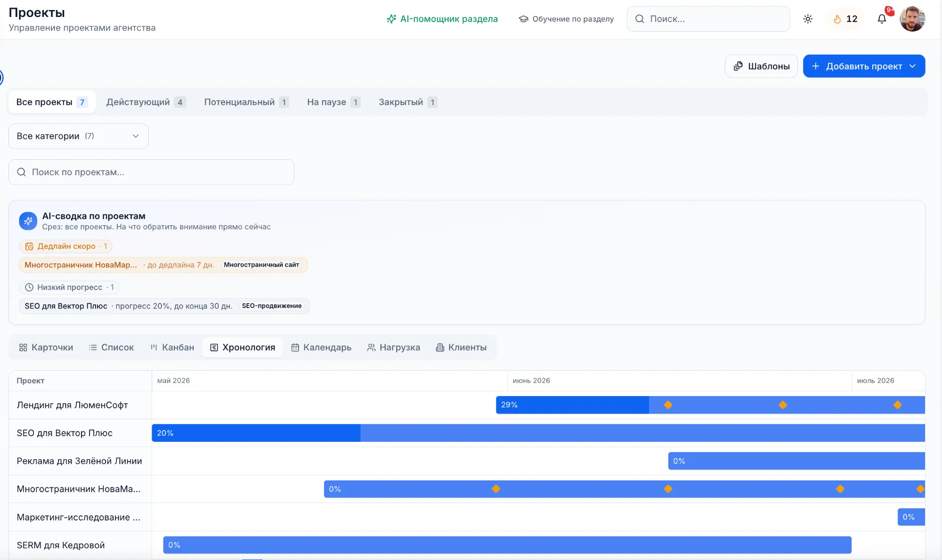Click the SEO-продвижение category tag

tap(272, 306)
